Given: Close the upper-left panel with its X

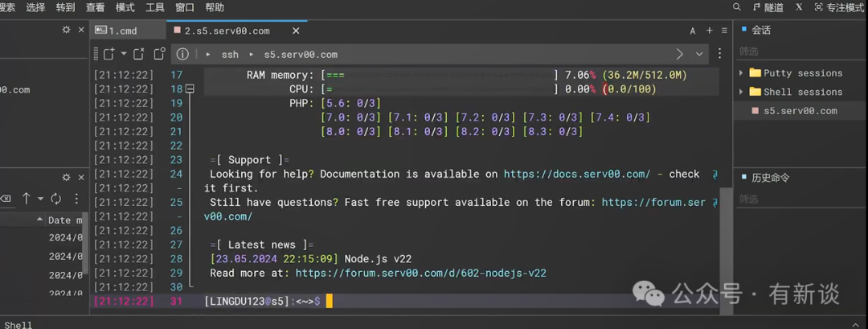Looking at the screenshot, I should (x=81, y=30).
